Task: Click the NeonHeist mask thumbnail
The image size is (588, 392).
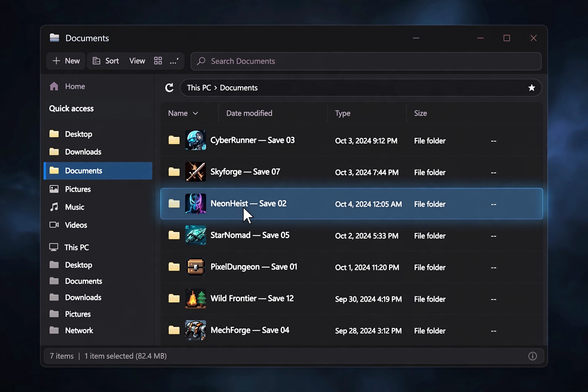Action: (195, 203)
